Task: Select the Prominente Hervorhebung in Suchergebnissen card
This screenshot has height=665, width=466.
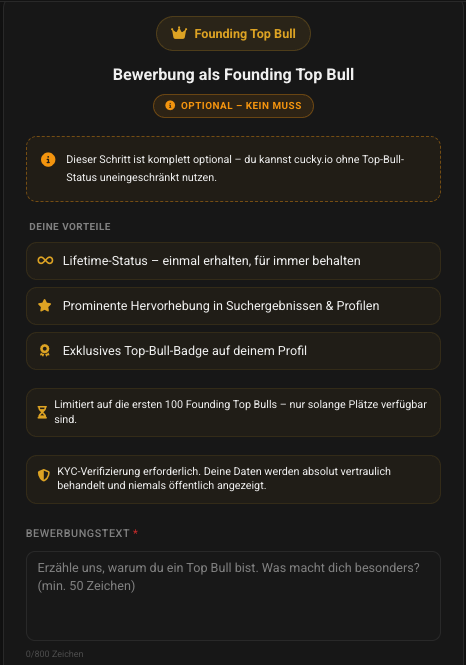Action: click(233, 306)
